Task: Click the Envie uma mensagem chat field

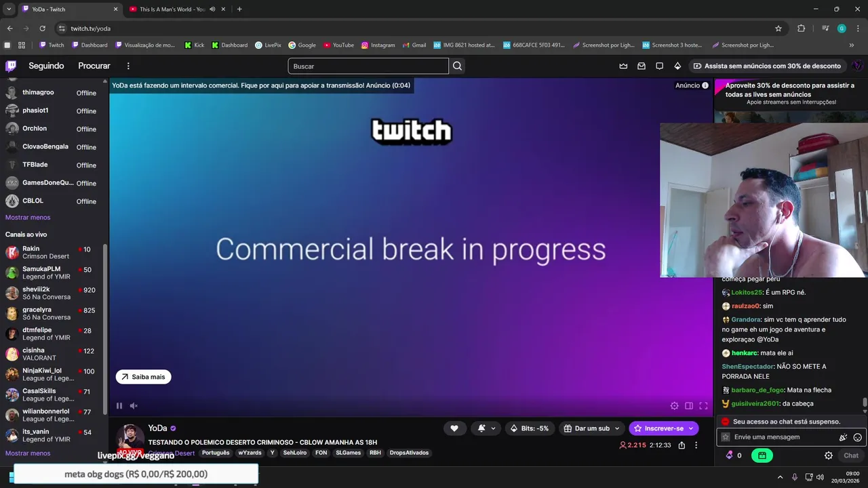Action: coord(783,437)
